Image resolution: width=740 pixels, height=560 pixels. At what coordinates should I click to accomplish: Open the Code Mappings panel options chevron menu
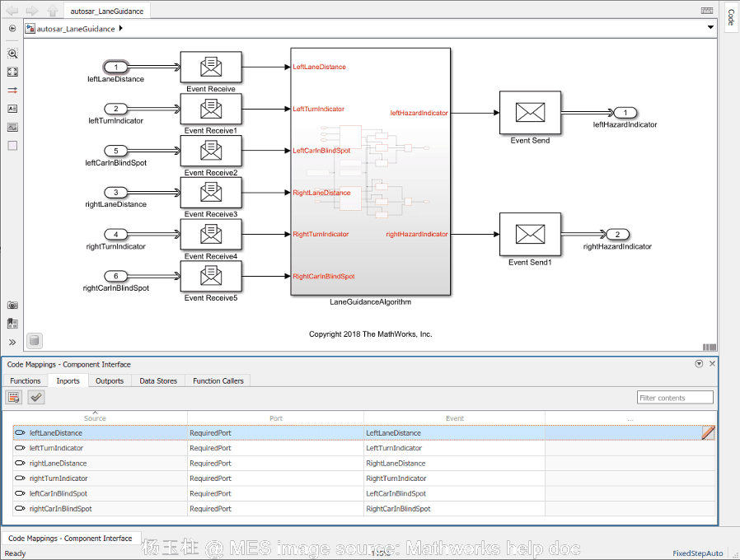point(699,363)
